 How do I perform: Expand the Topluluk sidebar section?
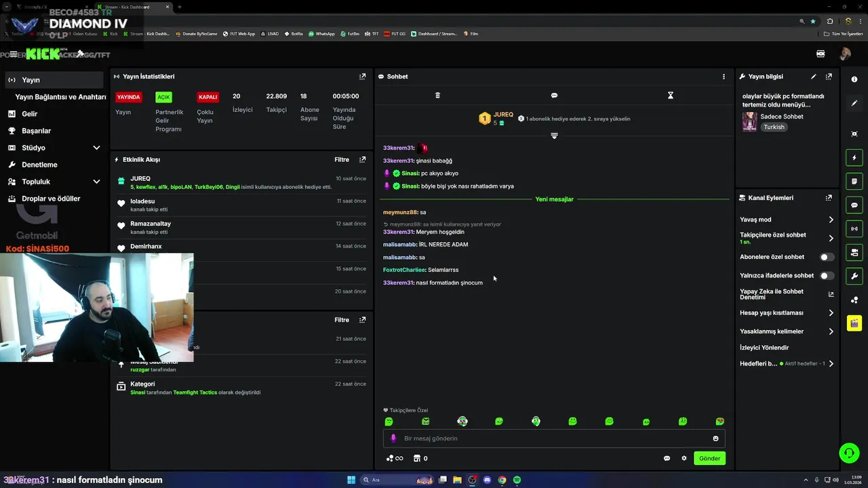[96, 182]
